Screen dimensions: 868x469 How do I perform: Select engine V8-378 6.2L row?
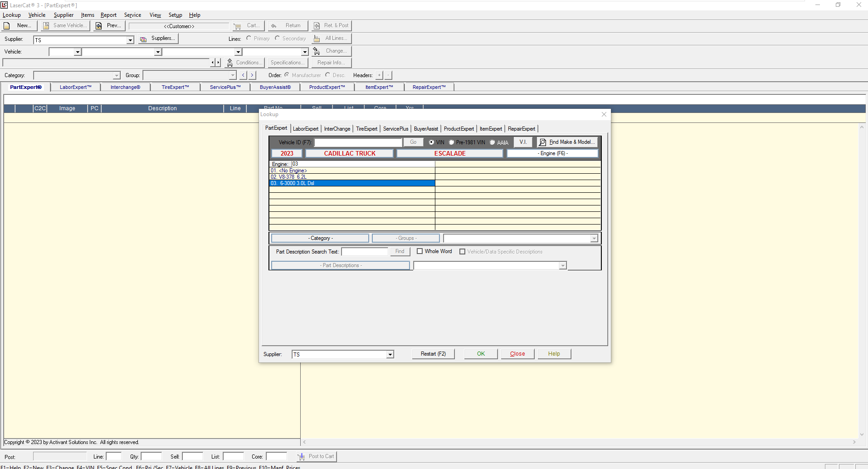(352, 177)
